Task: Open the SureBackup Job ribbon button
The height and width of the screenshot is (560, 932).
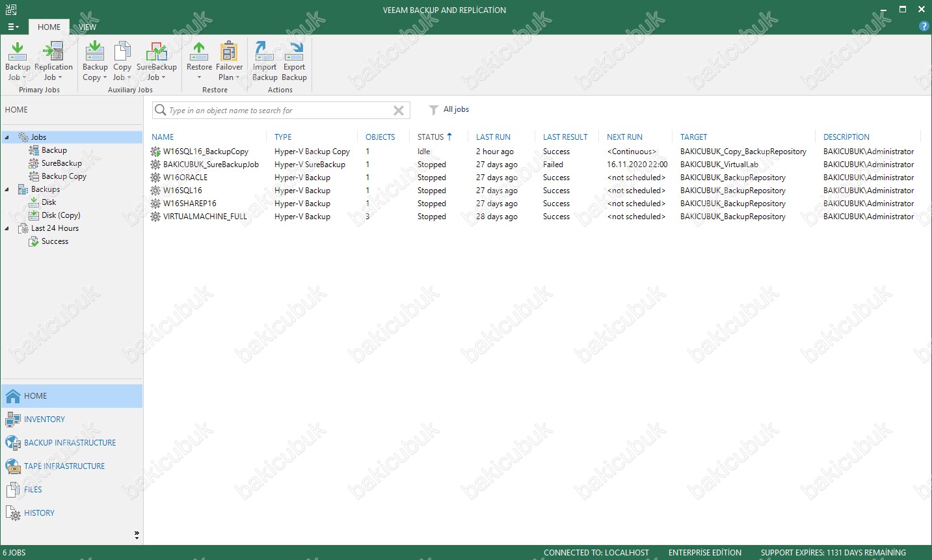Action: point(156,61)
